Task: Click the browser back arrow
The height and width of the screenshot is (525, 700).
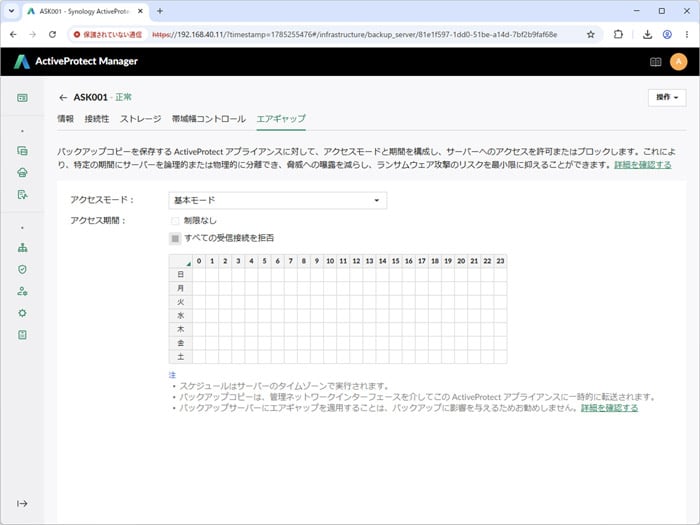Action: click(13, 34)
